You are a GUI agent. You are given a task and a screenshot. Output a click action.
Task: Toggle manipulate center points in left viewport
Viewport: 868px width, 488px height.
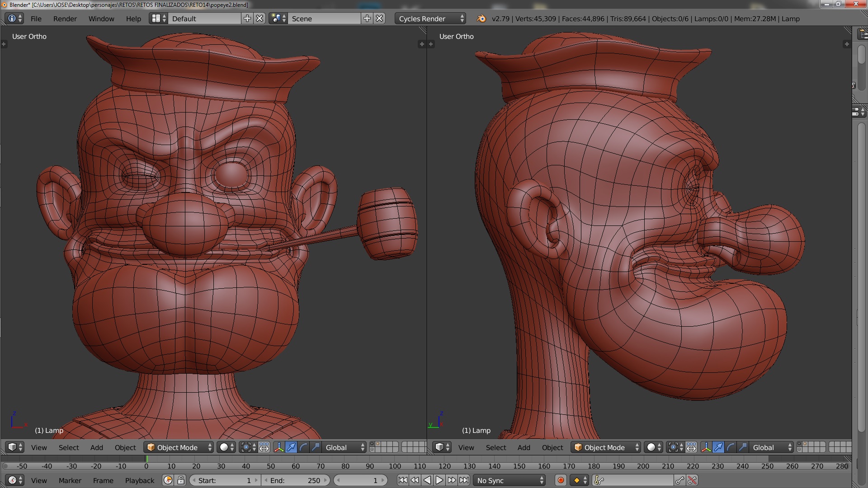pos(264,447)
